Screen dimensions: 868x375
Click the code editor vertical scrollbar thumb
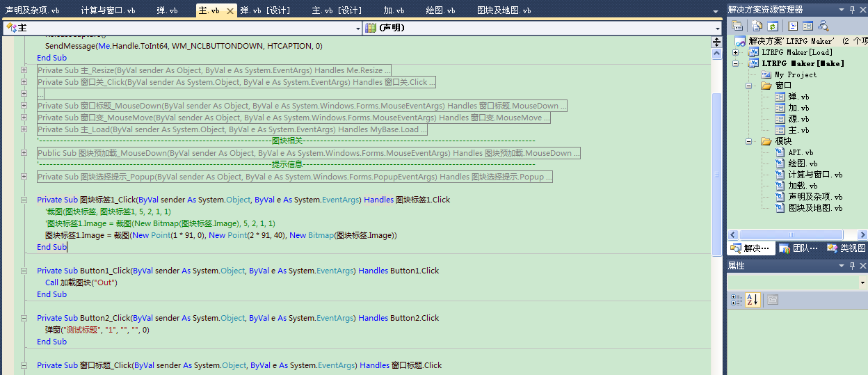coord(716,174)
